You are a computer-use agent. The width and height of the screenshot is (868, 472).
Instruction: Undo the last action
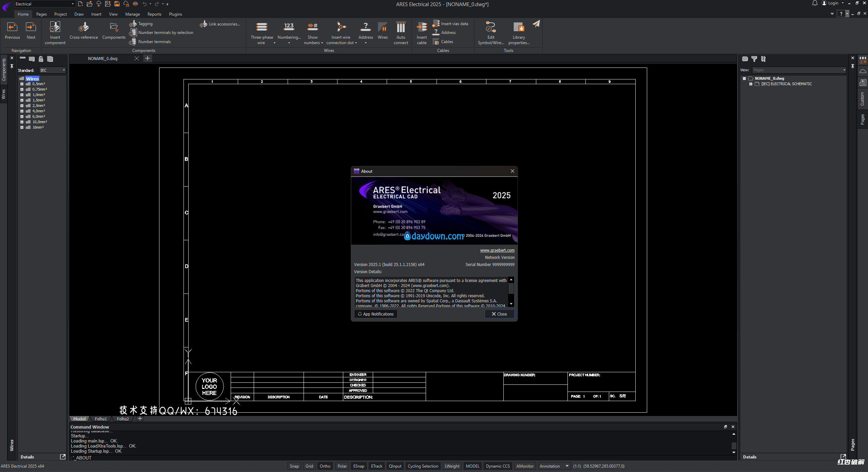point(144,4)
